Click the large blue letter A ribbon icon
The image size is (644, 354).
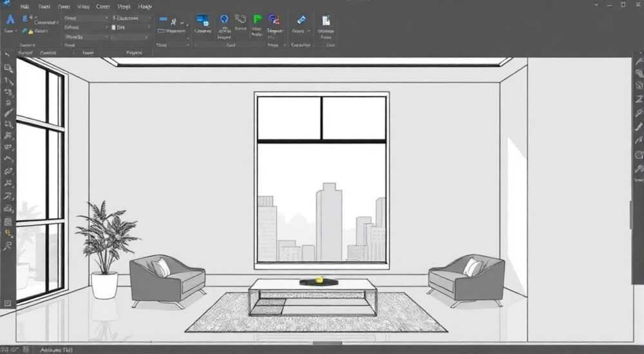pos(10,19)
